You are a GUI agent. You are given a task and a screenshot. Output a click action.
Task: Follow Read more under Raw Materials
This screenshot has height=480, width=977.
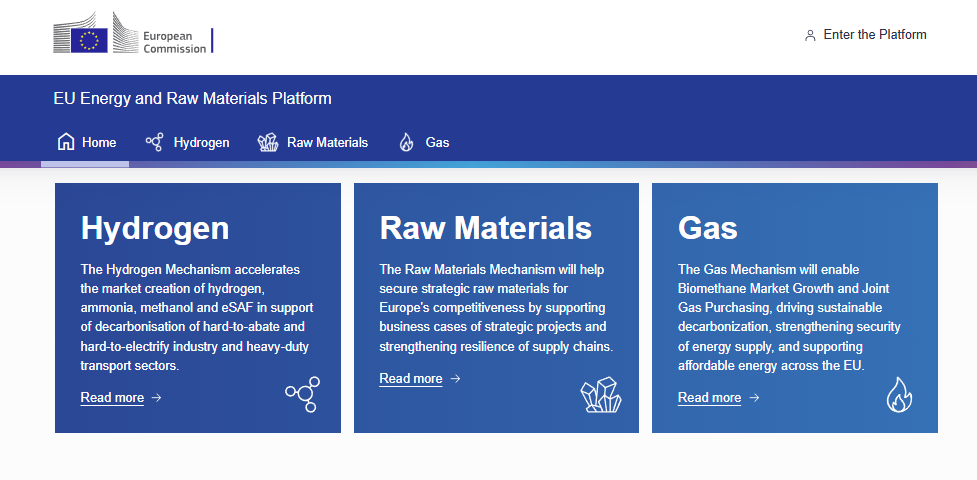(411, 379)
